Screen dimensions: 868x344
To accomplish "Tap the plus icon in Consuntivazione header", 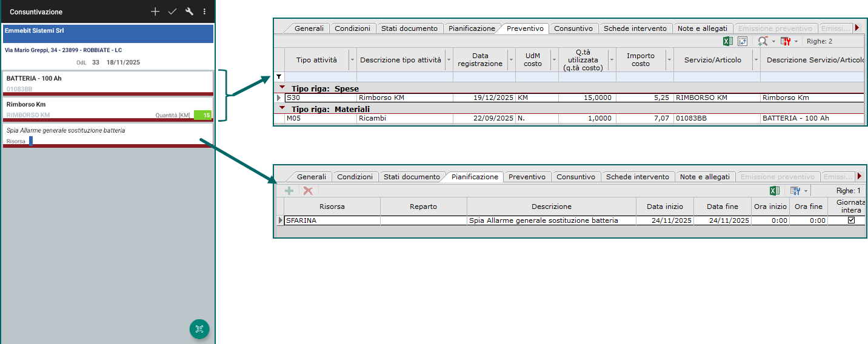I will [x=155, y=12].
